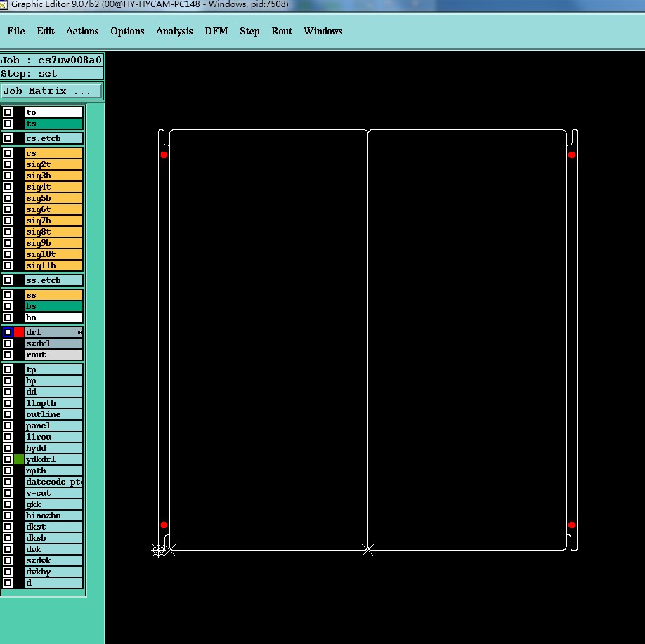The image size is (645, 644).
Task: Select the dksb layer name
Action: 54,537
